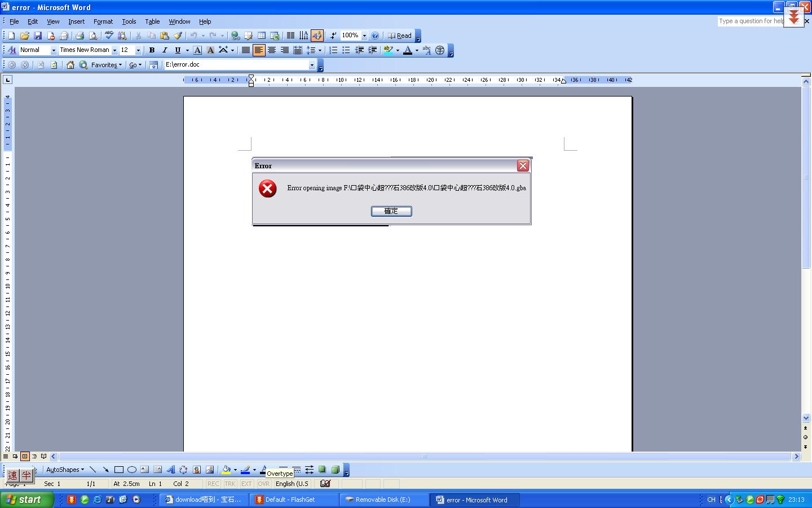Insert WordArt from Drawing toolbar
812x508 pixels.
point(170,470)
